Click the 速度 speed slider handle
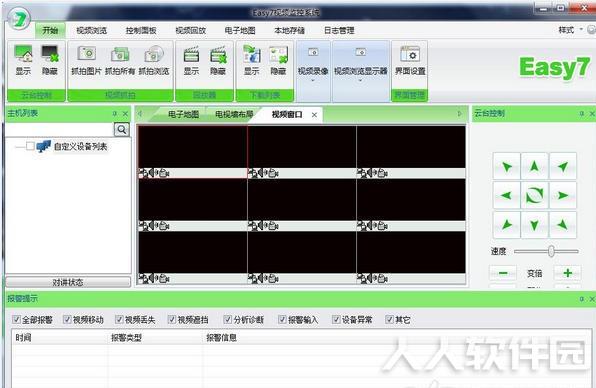Screen dimensions: 596x388 pos(551,251)
